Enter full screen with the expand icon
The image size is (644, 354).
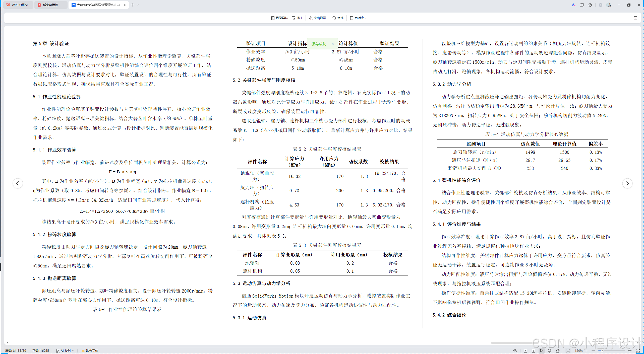(638, 350)
